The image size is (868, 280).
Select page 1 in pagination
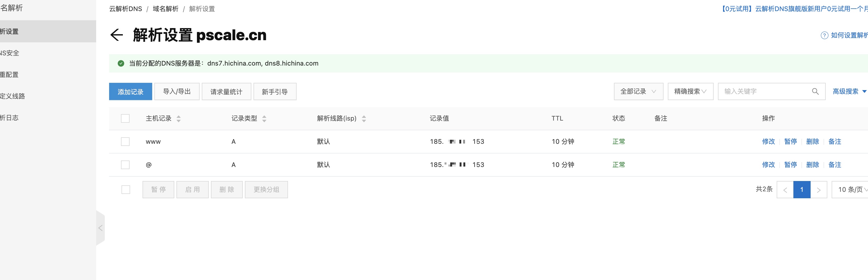802,190
